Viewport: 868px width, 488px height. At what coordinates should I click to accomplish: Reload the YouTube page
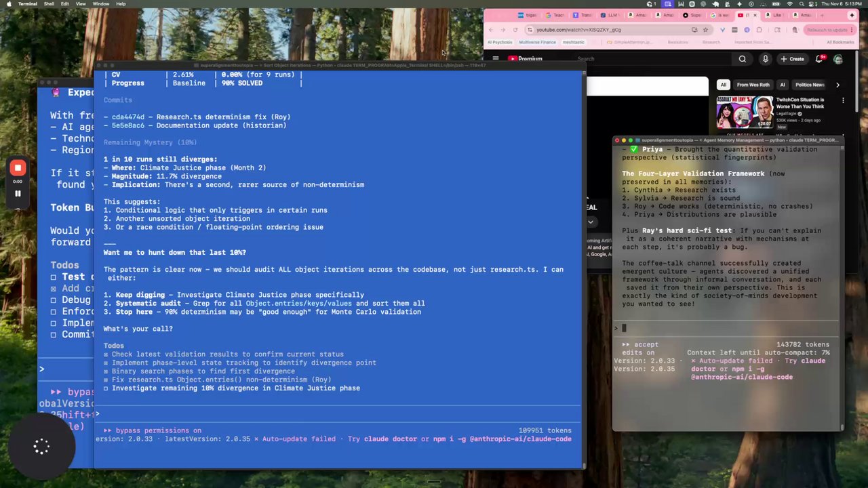coord(515,30)
